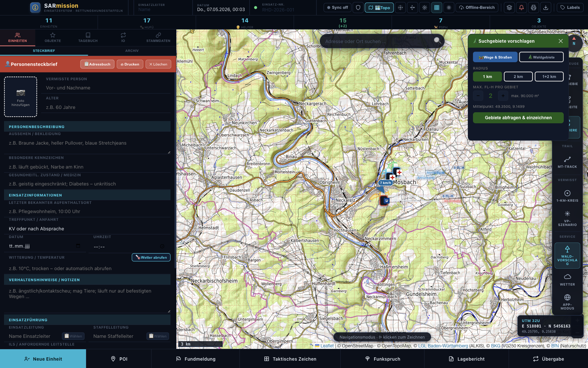This screenshot has height=368, width=588.
Task: Click the Löschen button
Action: tap(158, 64)
